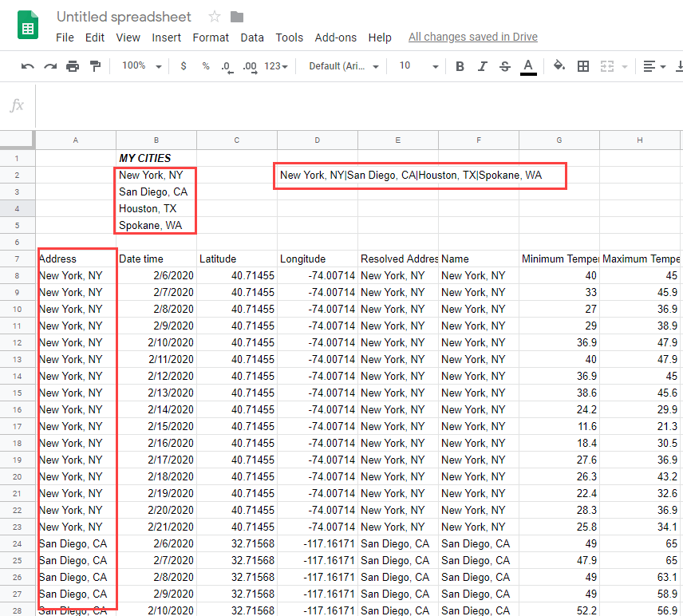The width and height of the screenshot is (683, 616).
Task: Click 'All changes saved in Drive' link
Action: (472, 37)
